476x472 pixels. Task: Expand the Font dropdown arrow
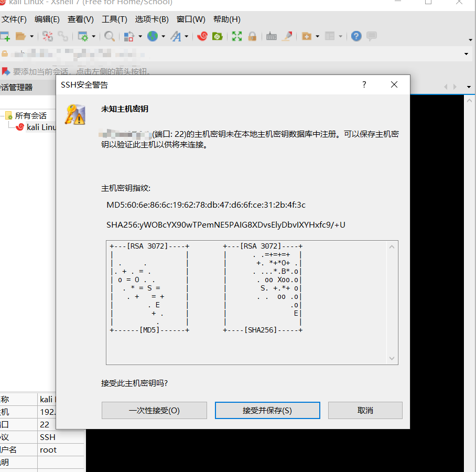pos(187,36)
